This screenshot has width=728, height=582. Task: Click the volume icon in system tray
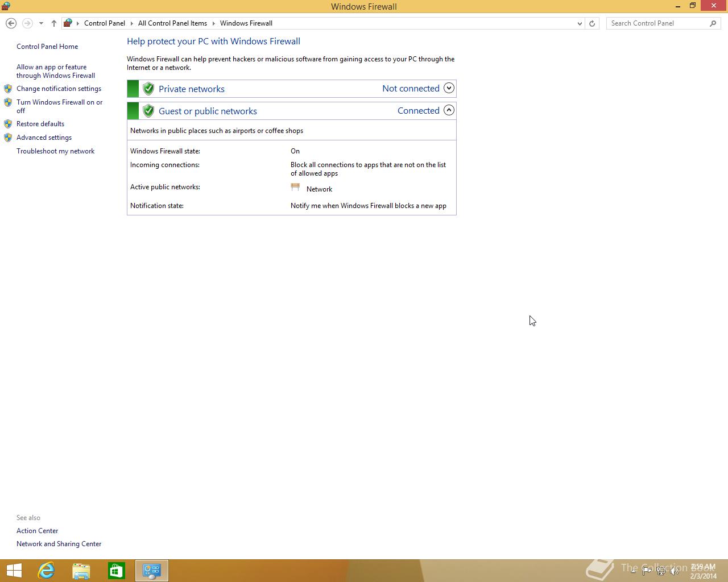pos(675,571)
